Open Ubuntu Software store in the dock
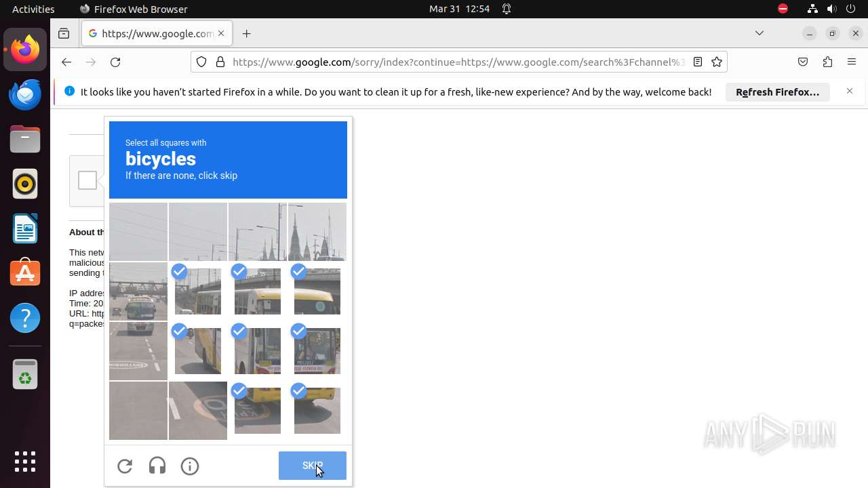The width and height of the screenshot is (868, 488). [x=25, y=273]
